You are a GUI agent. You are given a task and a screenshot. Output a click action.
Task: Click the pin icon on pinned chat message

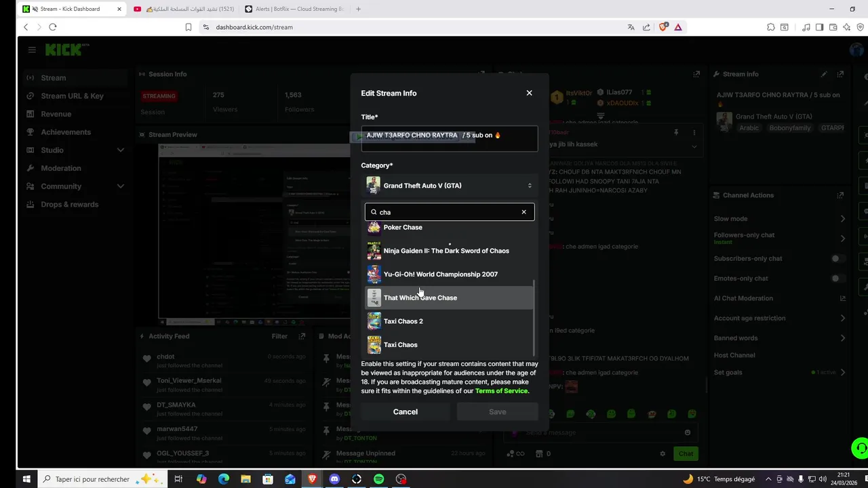(x=676, y=133)
